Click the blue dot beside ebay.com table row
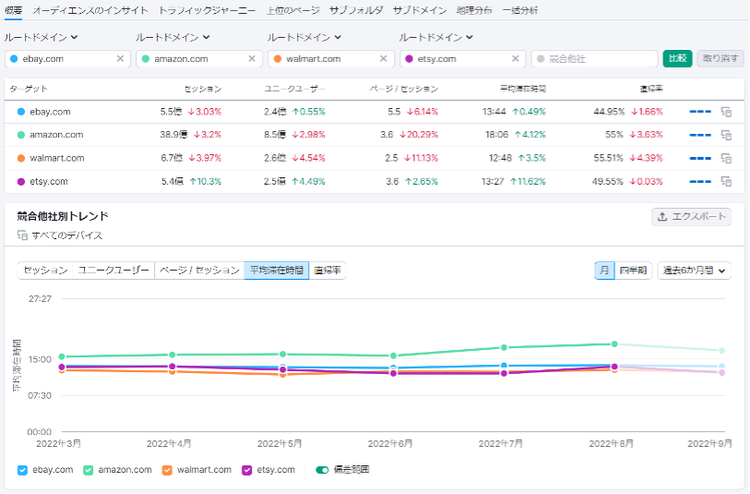Viewport: 750px width, 494px height. (x=21, y=112)
